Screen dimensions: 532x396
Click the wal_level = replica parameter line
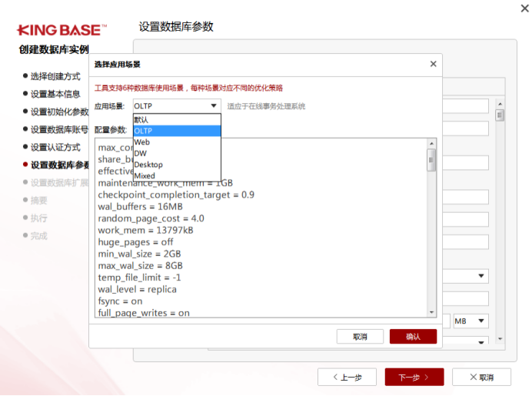(x=137, y=290)
